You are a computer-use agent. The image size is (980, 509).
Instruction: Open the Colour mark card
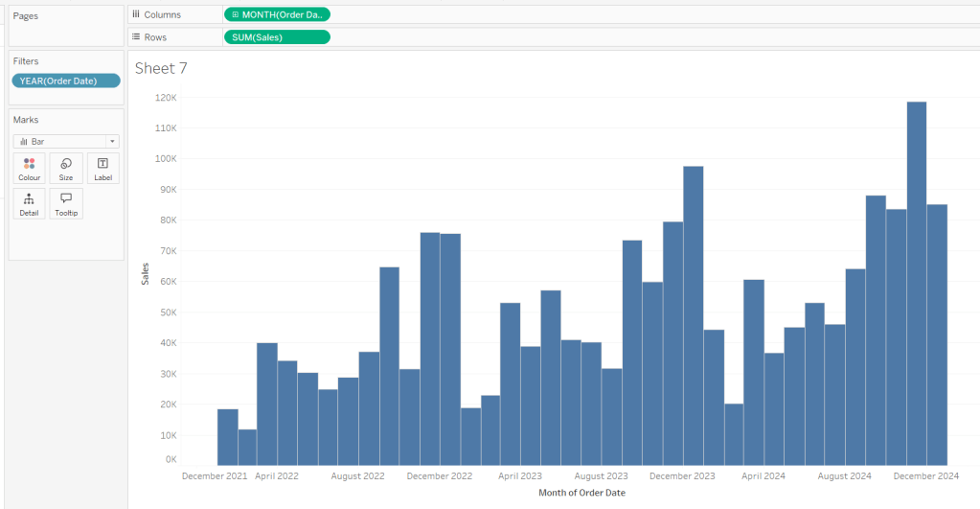click(x=29, y=169)
